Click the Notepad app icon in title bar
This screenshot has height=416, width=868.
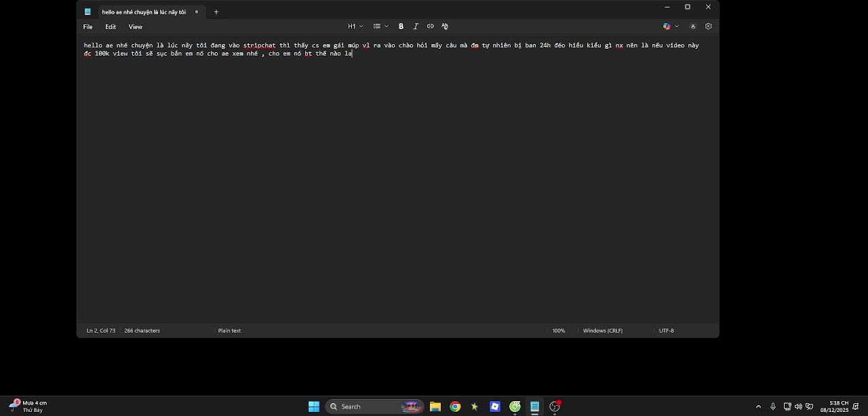(87, 12)
